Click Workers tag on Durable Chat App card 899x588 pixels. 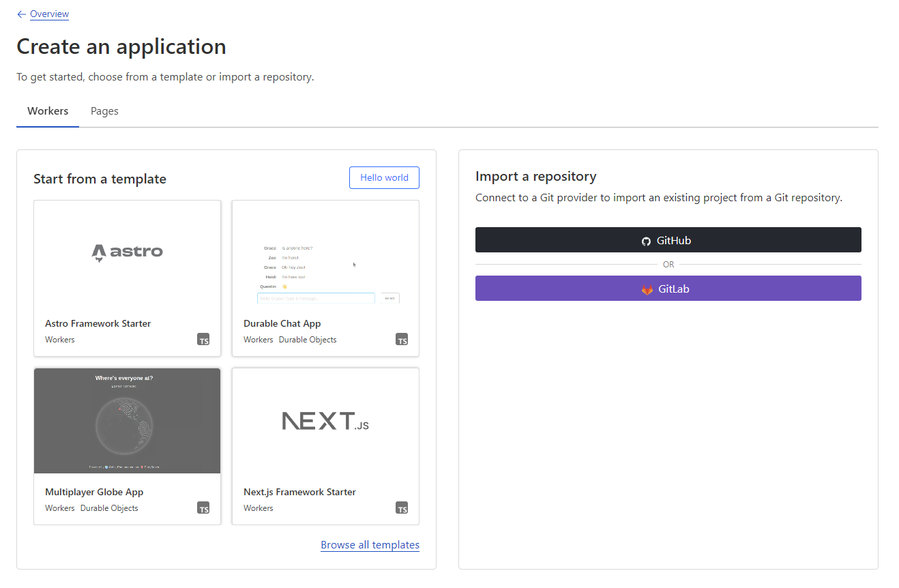[x=259, y=340]
